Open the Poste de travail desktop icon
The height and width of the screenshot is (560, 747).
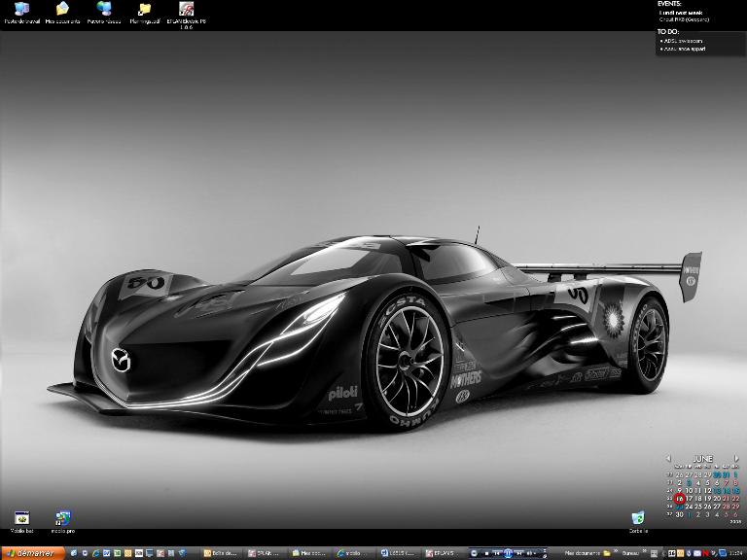pyautogui.click(x=22, y=13)
